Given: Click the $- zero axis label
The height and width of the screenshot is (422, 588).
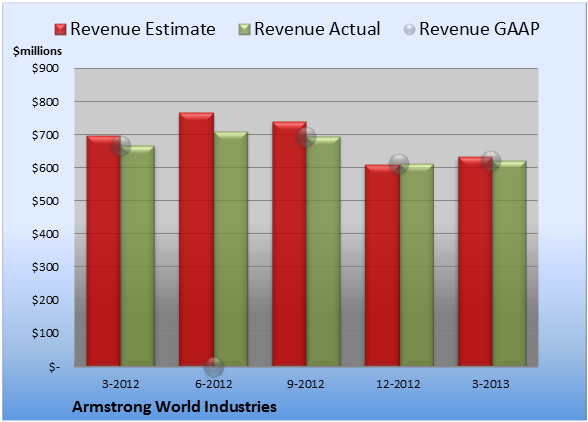Looking at the screenshot, I should pos(54,366).
